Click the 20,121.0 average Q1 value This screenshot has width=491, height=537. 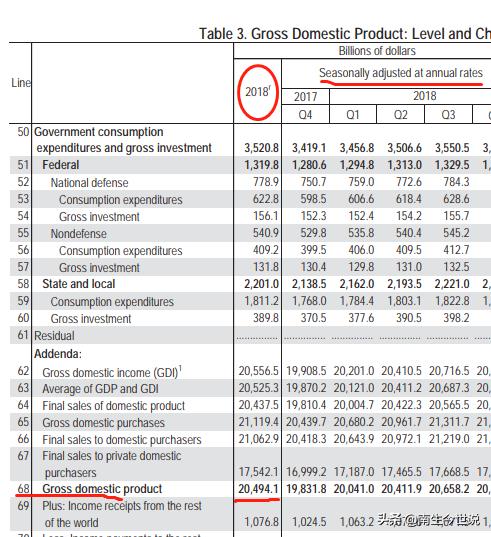point(354,388)
